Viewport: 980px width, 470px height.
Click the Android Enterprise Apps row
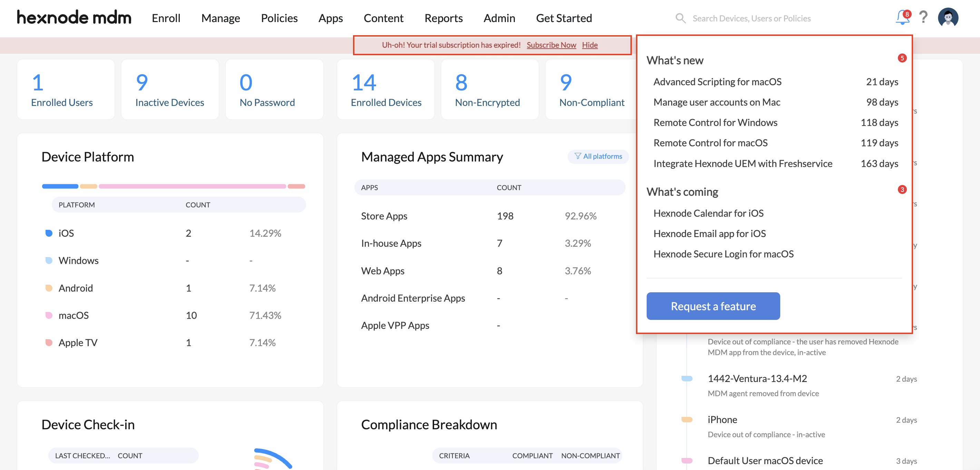click(490, 298)
